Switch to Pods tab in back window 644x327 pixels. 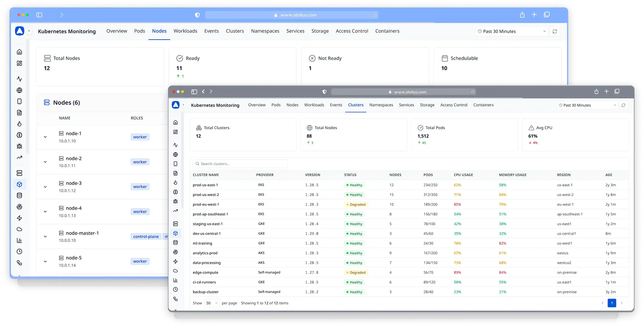coord(139,31)
